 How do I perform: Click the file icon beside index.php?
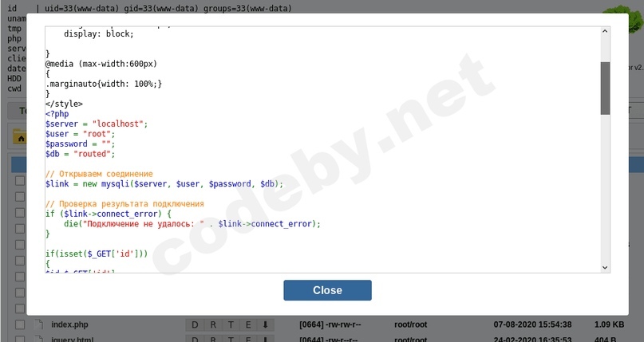(38, 324)
